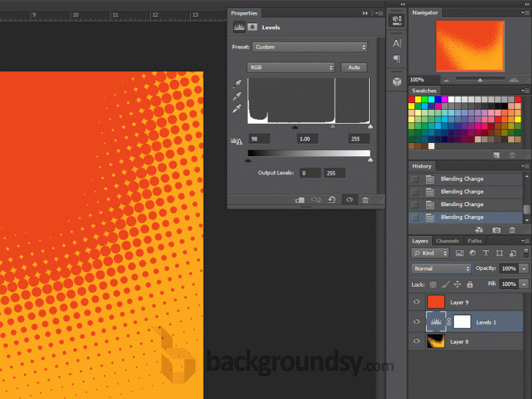Switch to the Channels tab
The image size is (532, 399).
click(x=448, y=241)
